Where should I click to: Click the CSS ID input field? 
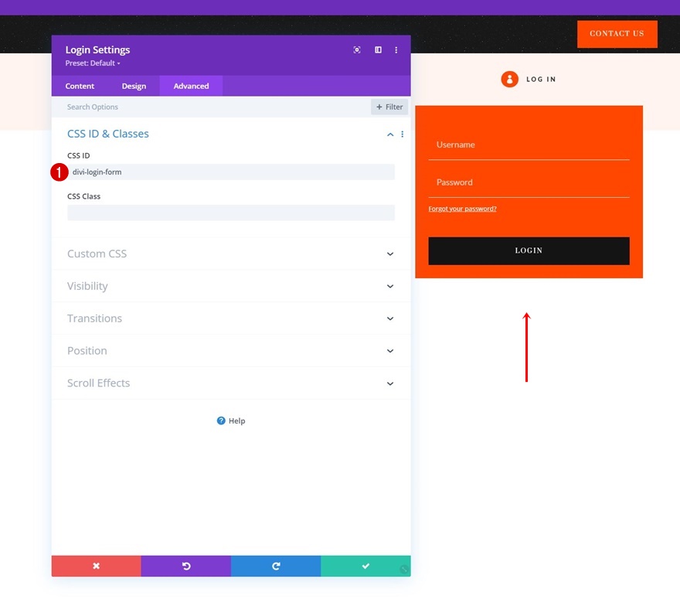tap(231, 172)
